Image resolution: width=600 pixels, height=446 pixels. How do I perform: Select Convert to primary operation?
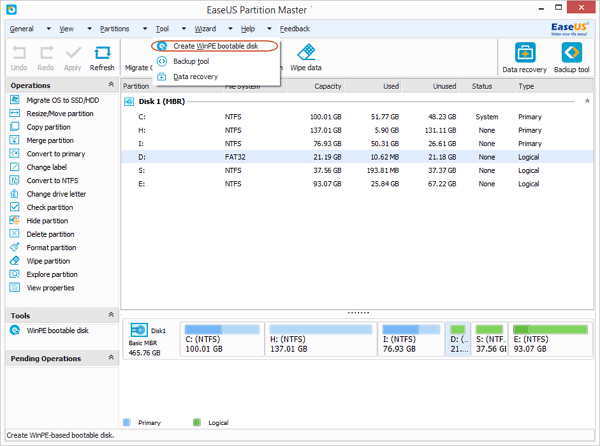tap(47, 154)
